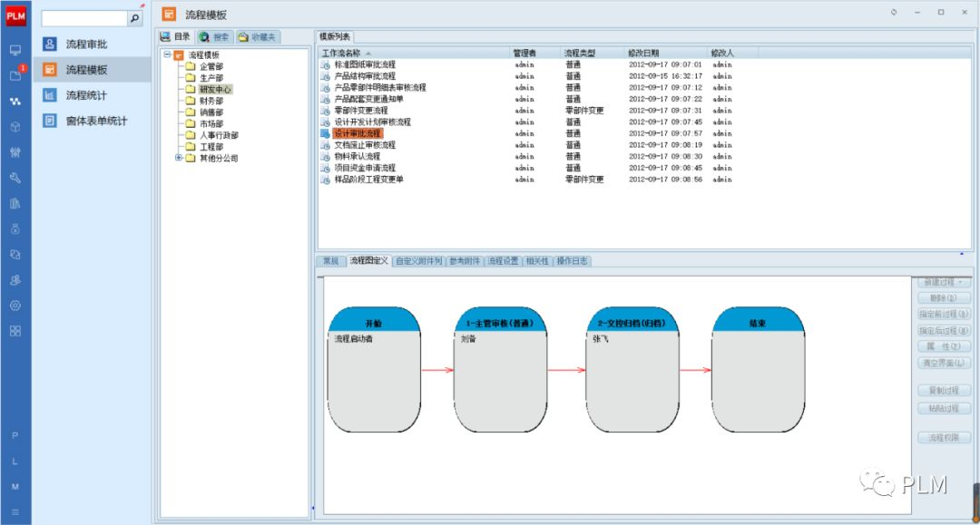
Task: Click the wrench tool sidebar icon
Action: 15,178
